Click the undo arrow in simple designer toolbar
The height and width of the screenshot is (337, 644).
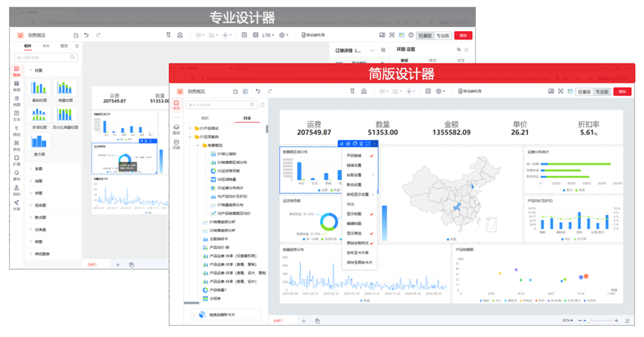pyautogui.click(x=258, y=91)
